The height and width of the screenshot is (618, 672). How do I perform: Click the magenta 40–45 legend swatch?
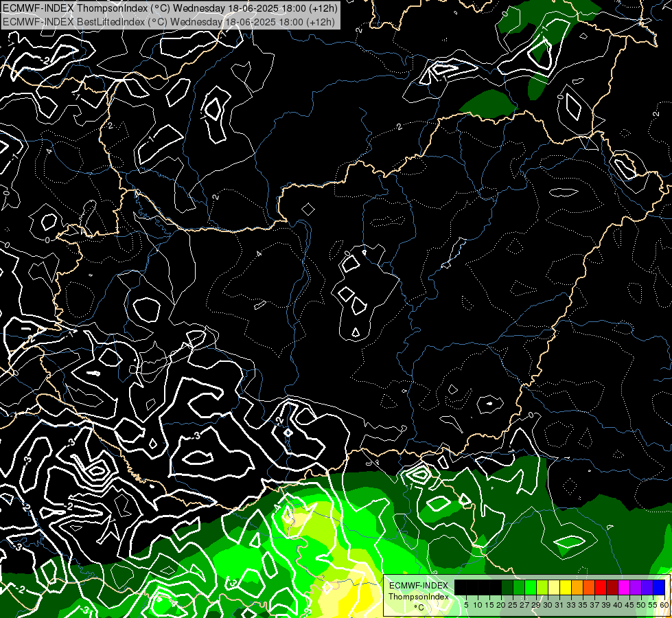624,587
